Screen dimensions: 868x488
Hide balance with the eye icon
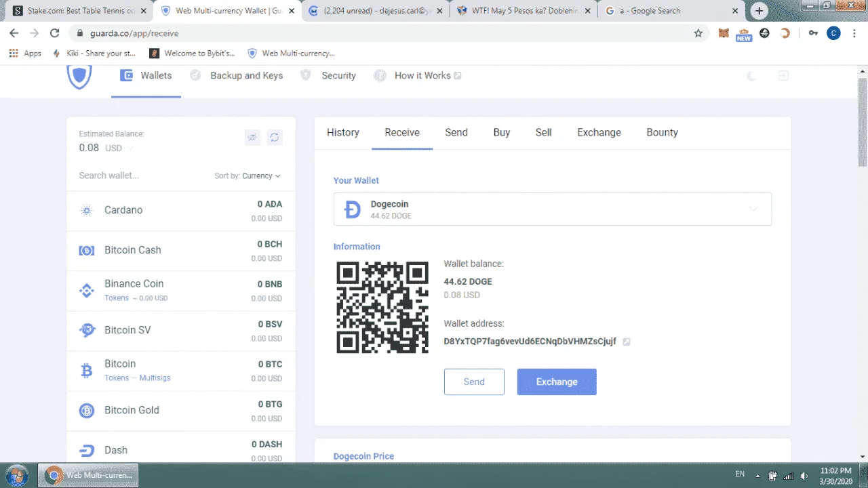[x=252, y=138]
